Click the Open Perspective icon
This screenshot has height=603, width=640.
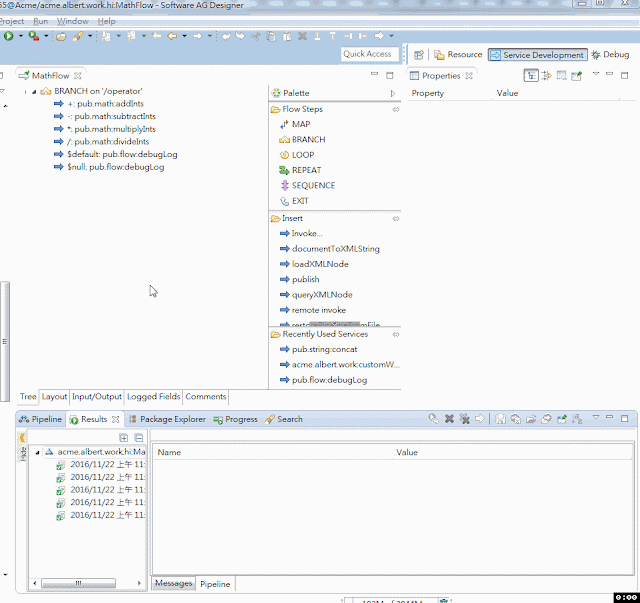coord(419,55)
